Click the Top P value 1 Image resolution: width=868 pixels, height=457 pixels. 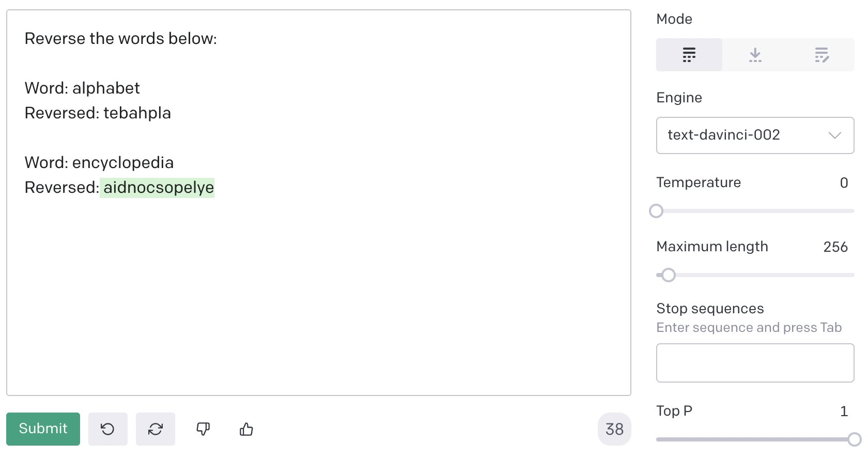[x=844, y=412]
